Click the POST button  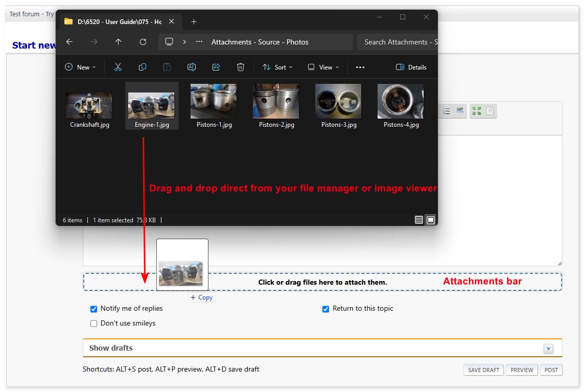[x=551, y=370]
